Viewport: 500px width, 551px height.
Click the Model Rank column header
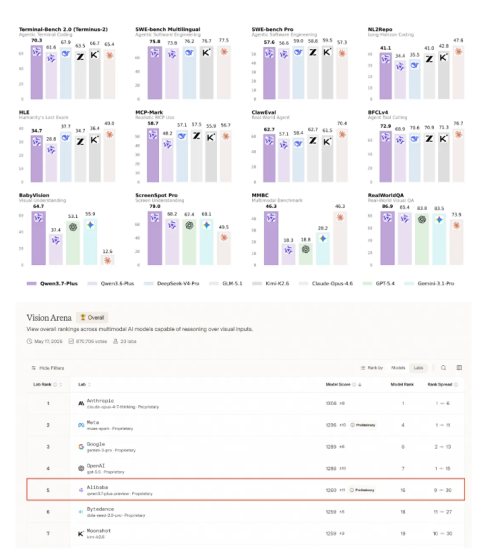tap(402, 384)
